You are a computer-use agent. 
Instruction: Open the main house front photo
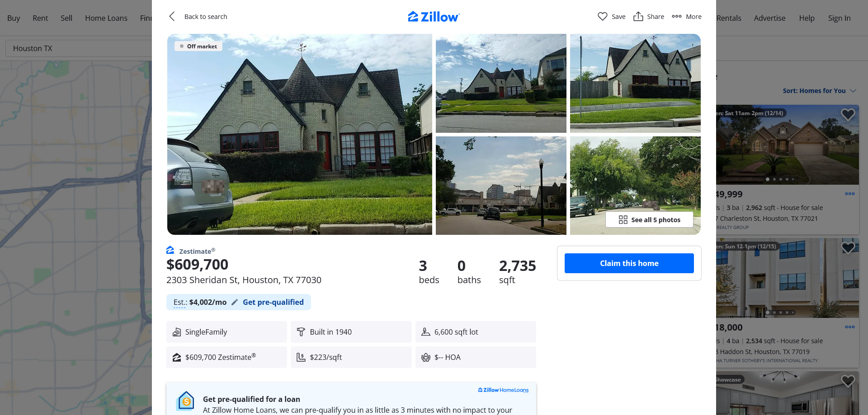pyautogui.click(x=300, y=134)
